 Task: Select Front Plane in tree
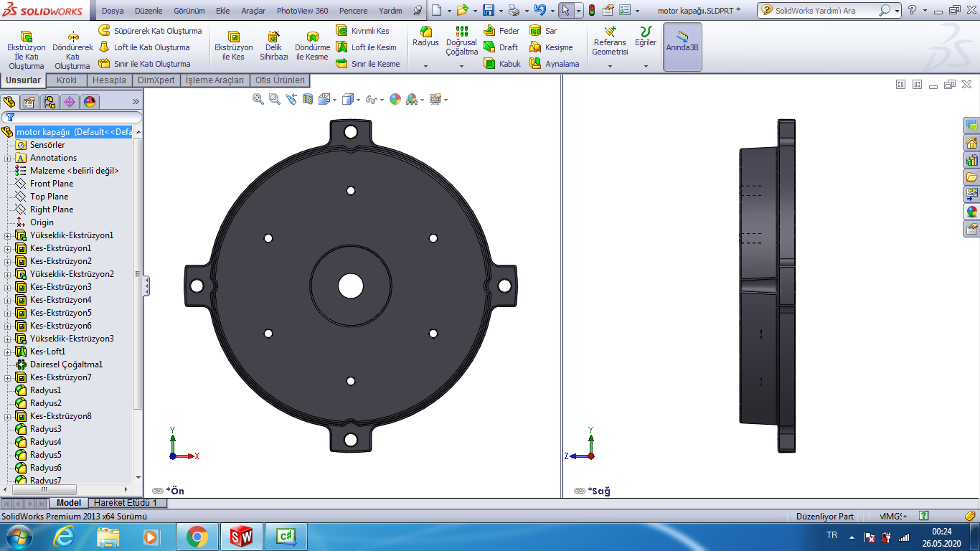(x=51, y=184)
